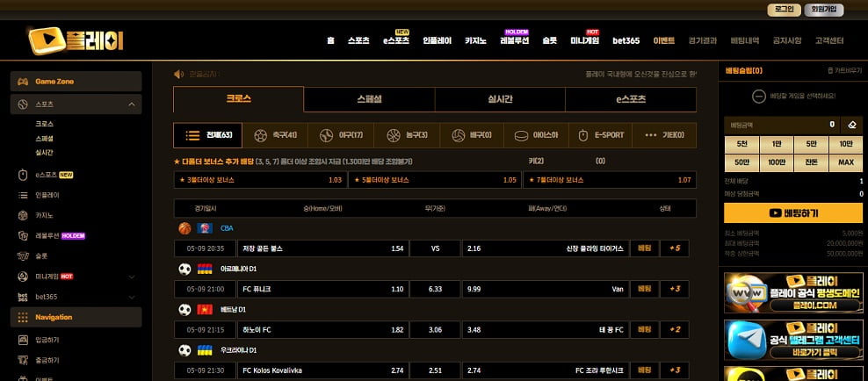The image size is (868, 381).
Task: Open 카지노 from the left sidebar
Action: coord(47,215)
